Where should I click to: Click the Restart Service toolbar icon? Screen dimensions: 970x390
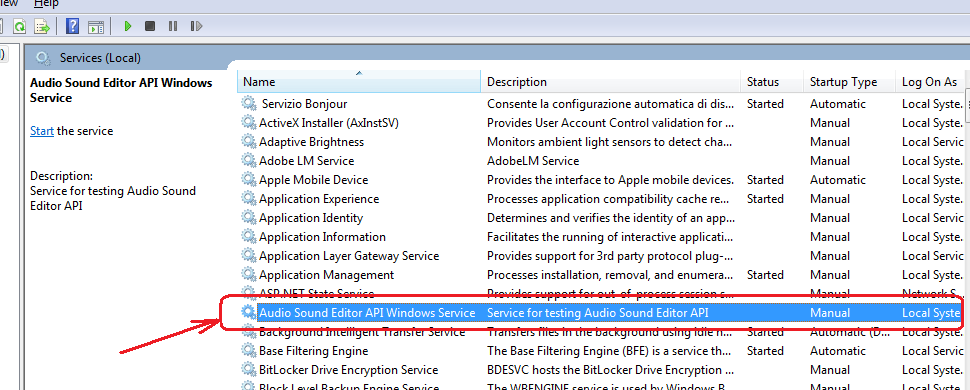[x=196, y=26]
